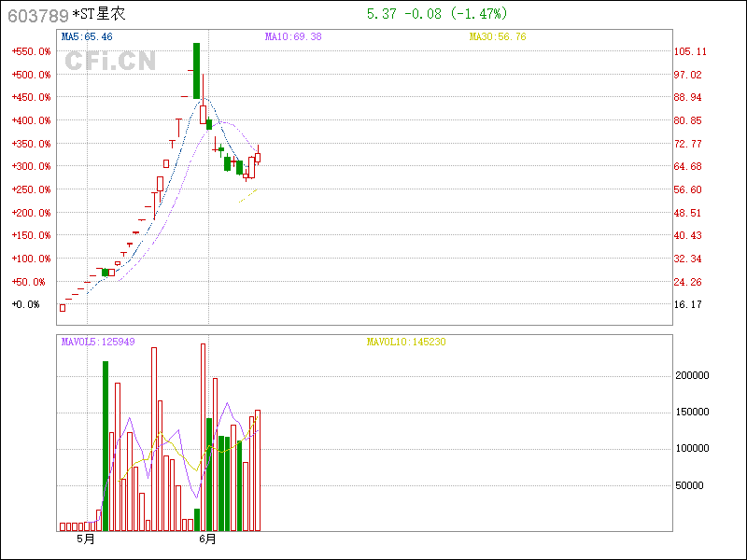This screenshot has height=560, width=747.
Task: Select the tall green candlestick at price peak
Action: [x=196, y=70]
